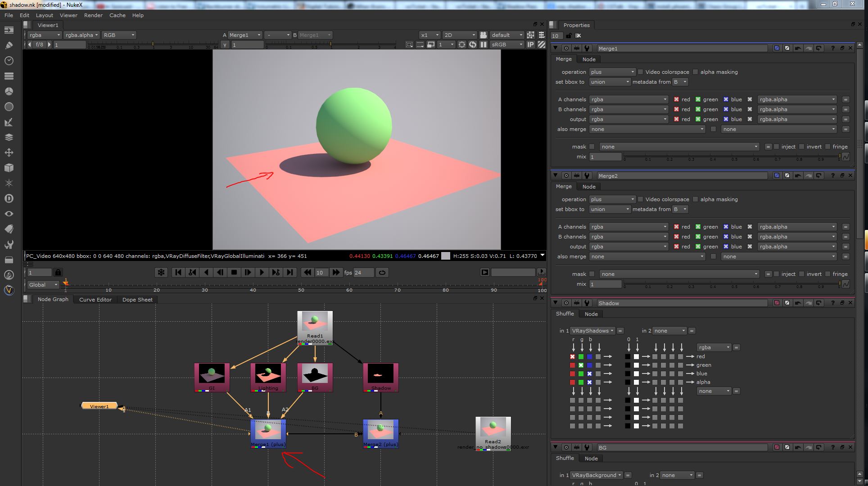Toggle red A channel on Merge1

676,99
